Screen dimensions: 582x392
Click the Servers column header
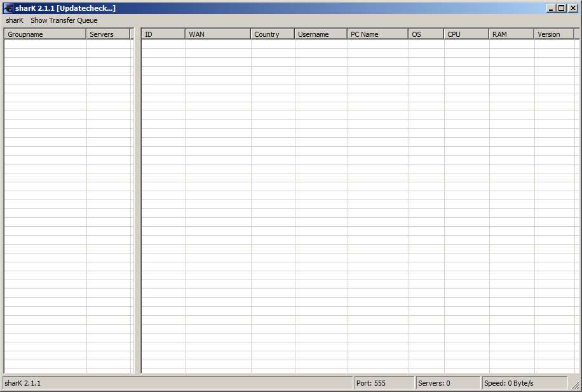point(108,34)
